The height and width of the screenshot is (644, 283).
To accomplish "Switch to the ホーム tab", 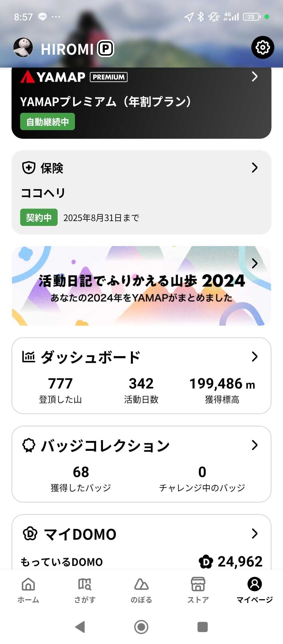I will (x=28, y=589).
